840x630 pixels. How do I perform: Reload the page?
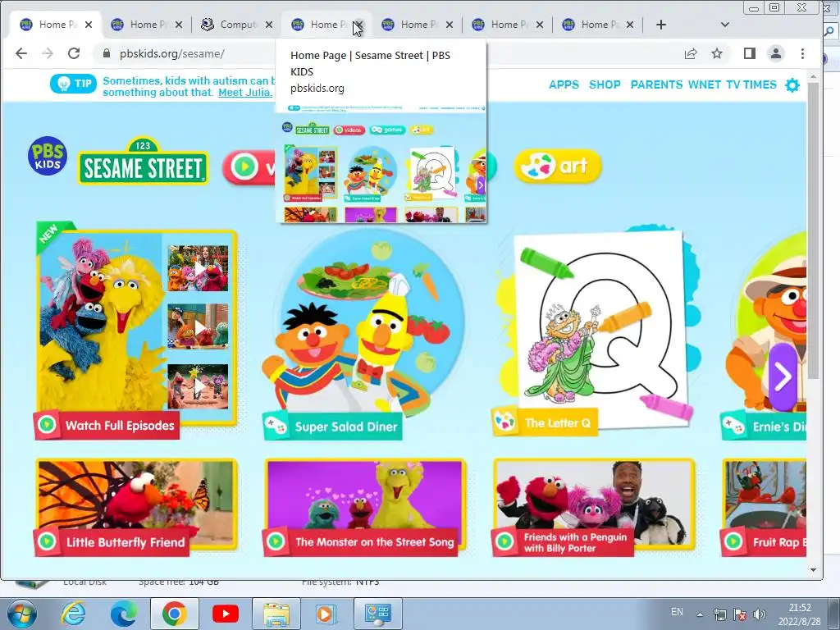(x=74, y=53)
